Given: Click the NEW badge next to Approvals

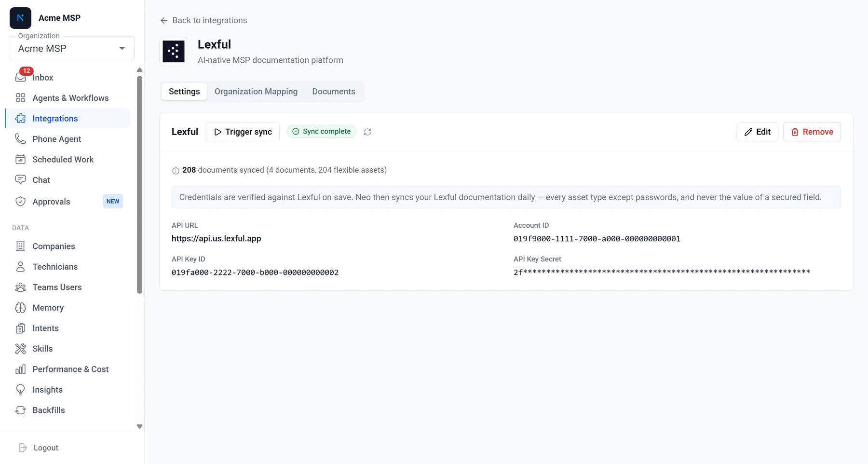Looking at the screenshot, I should coord(113,201).
